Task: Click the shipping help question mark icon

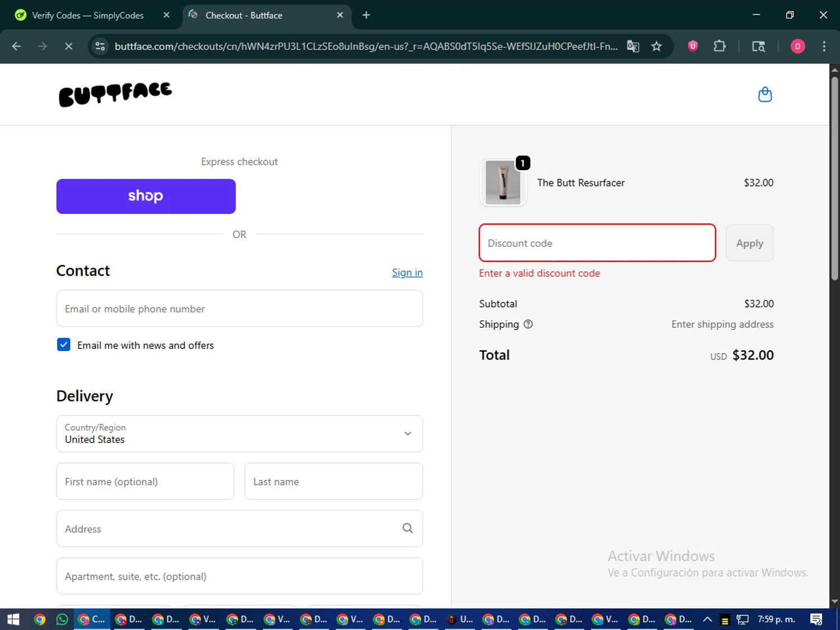Action: coord(528,324)
